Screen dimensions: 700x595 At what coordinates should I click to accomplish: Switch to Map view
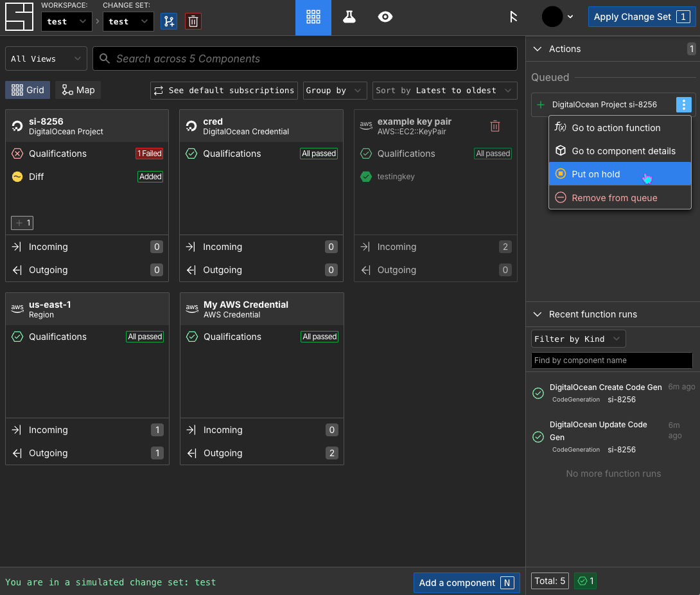point(78,90)
